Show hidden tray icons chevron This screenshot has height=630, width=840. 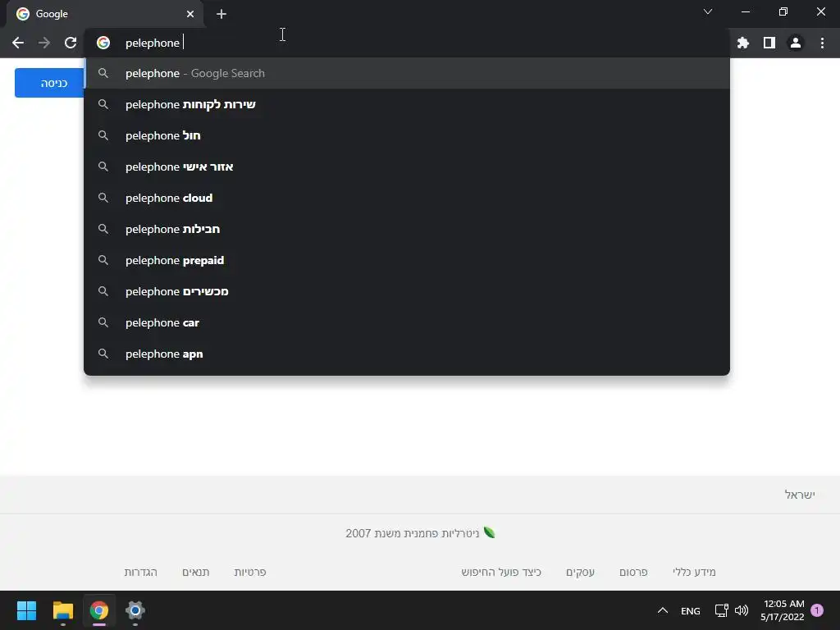[x=663, y=610]
